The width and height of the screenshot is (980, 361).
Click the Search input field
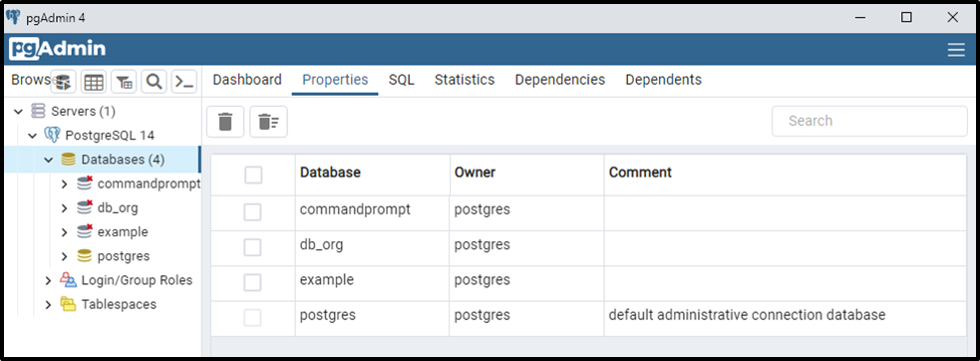point(869,121)
